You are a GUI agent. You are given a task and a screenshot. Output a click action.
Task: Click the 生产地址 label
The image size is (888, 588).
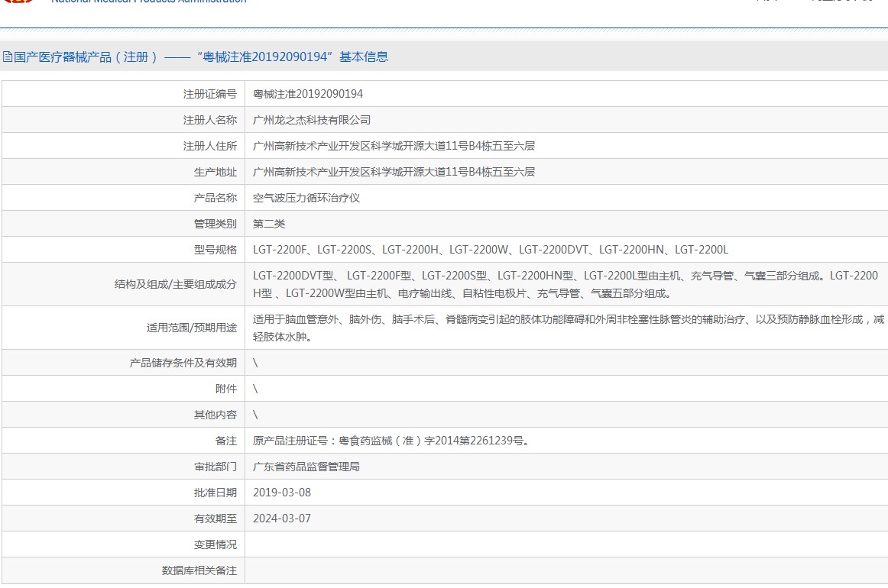click(216, 172)
